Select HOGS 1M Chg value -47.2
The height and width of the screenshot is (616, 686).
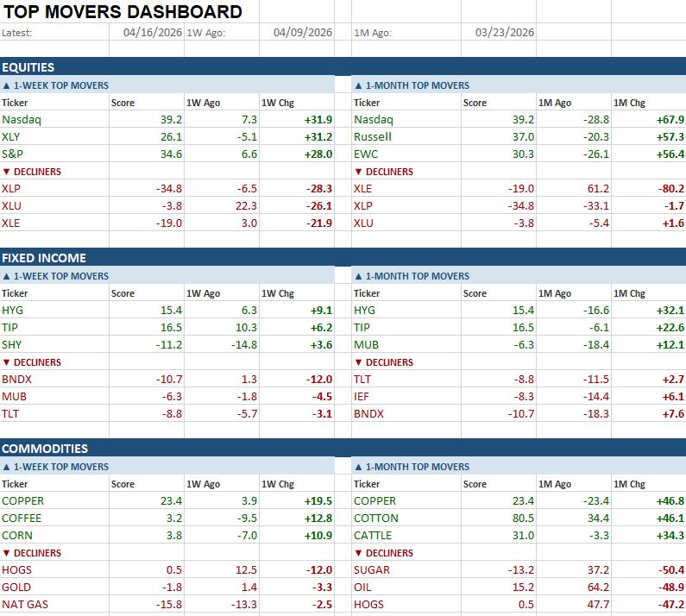coord(649,605)
